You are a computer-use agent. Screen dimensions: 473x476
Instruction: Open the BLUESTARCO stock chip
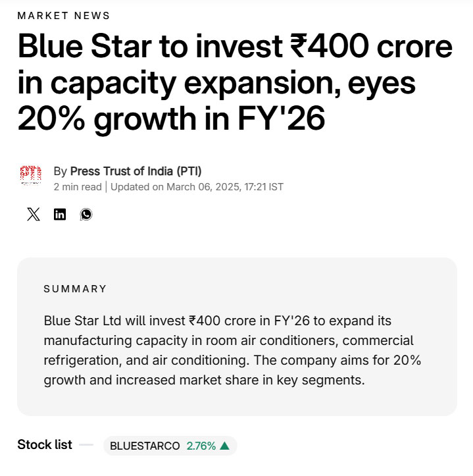point(145,446)
